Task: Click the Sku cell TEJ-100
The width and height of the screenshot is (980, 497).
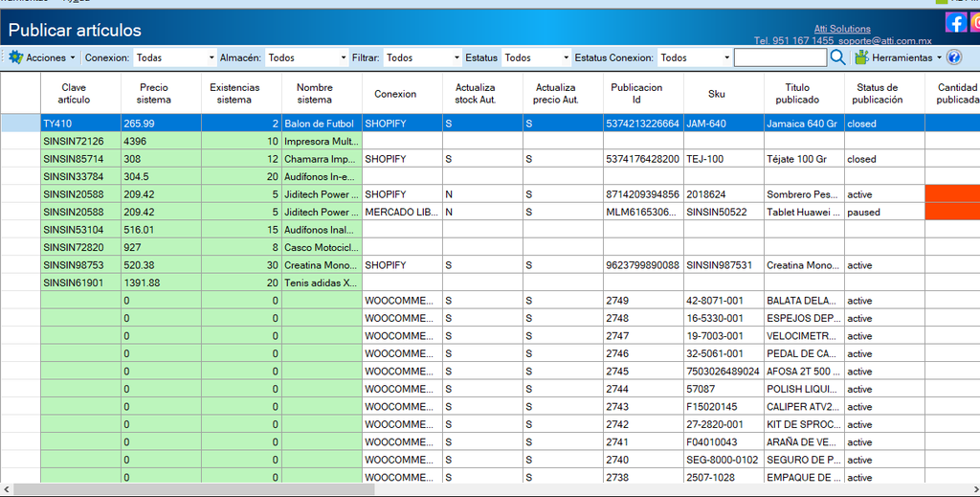Action: [724, 159]
